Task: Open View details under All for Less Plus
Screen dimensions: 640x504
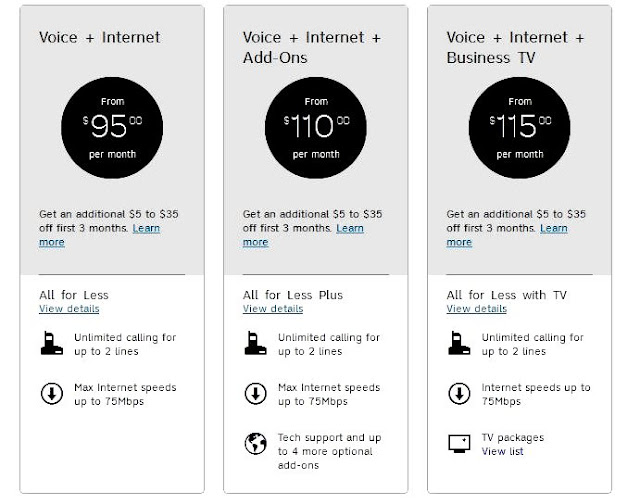Action: pyautogui.click(x=274, y=309)
